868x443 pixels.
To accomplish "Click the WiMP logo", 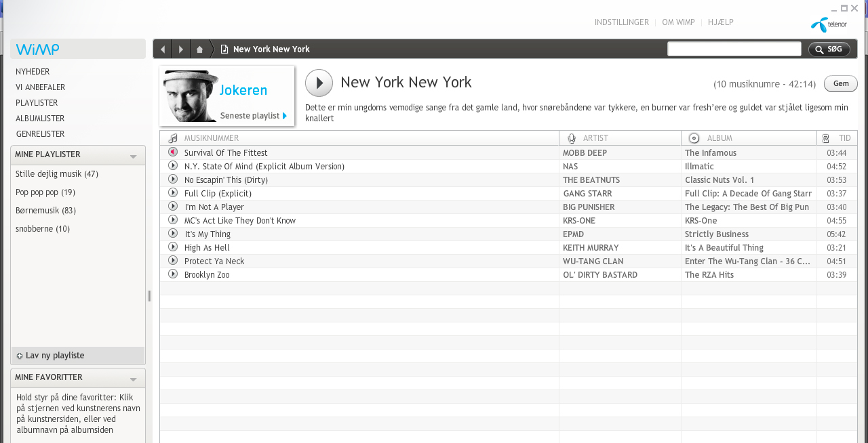I will pos(38,49).
